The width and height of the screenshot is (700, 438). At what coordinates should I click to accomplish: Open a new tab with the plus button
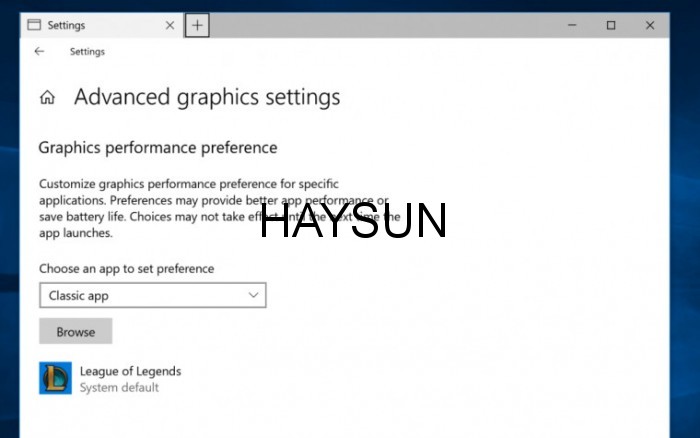pyautogui.click(x=197, y=25)
